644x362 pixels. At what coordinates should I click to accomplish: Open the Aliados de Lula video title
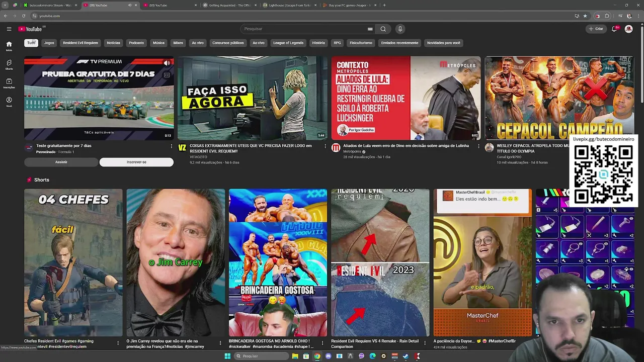tap(406, 146)
